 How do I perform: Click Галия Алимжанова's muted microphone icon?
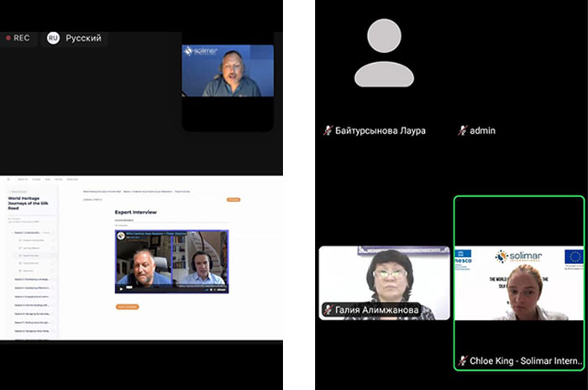[x=328, y=310]
